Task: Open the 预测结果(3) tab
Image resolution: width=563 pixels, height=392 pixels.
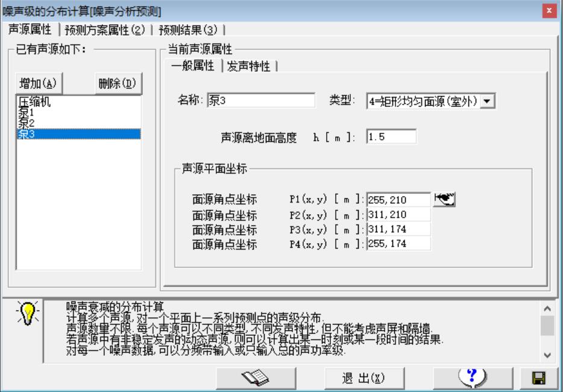Action: [x=188, y=30]
